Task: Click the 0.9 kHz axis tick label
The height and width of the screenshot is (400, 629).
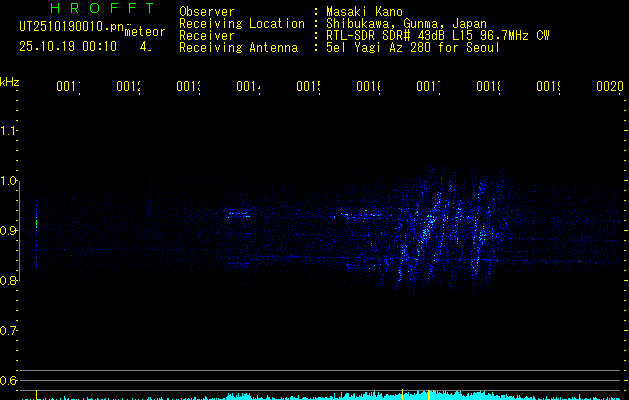Action: pos(8,230)
